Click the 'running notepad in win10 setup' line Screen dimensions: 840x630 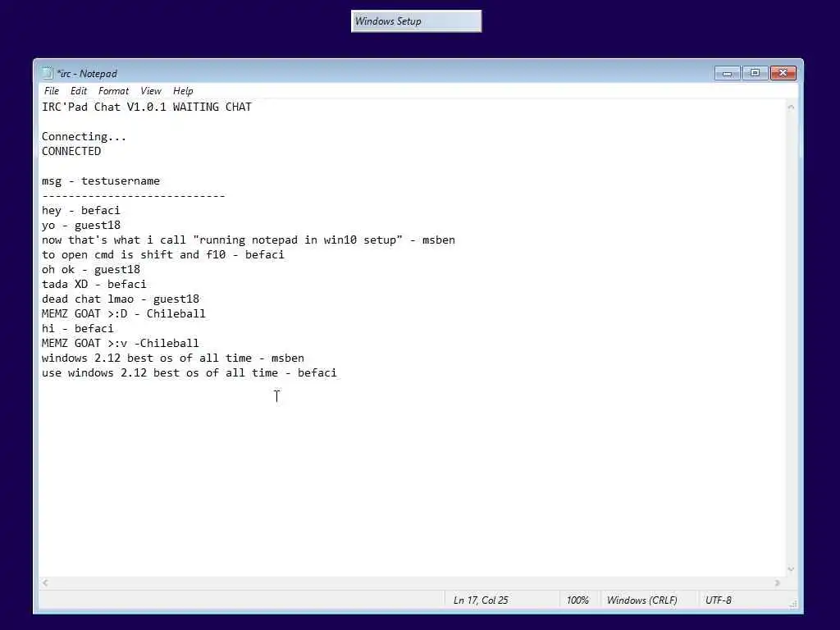pyautogui.click(x=249, y=240)
